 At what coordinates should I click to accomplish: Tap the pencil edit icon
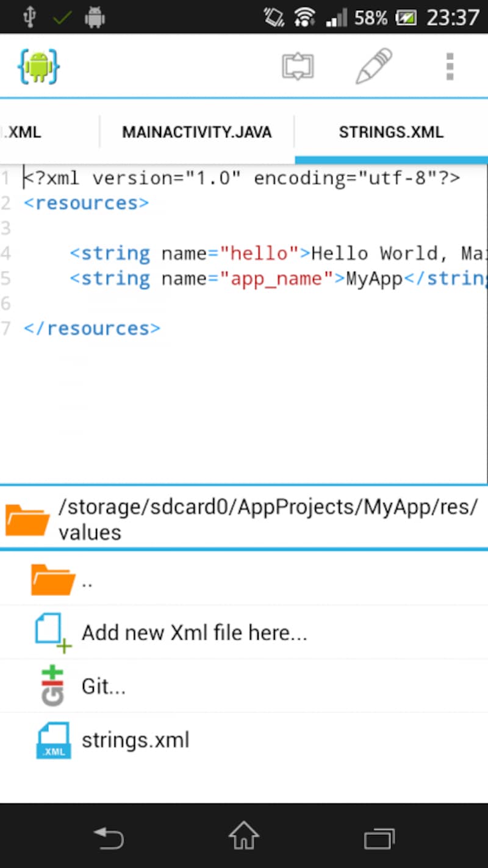(373, 66)
